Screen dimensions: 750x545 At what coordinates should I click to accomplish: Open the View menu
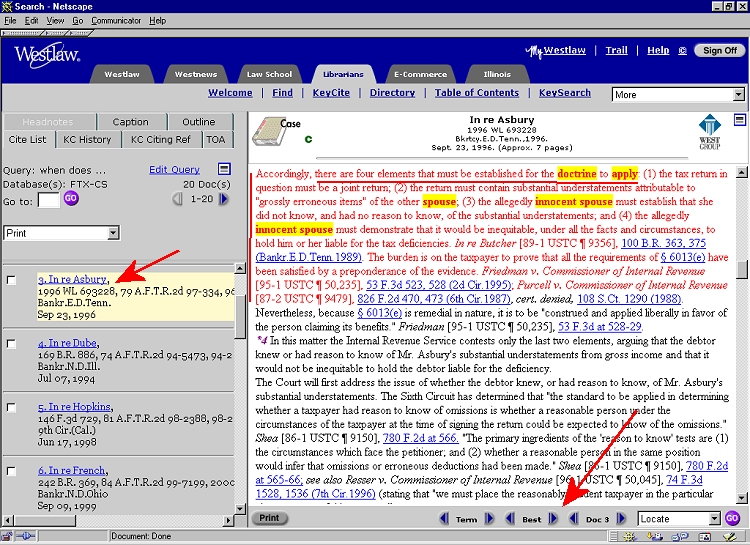point(55,21)
